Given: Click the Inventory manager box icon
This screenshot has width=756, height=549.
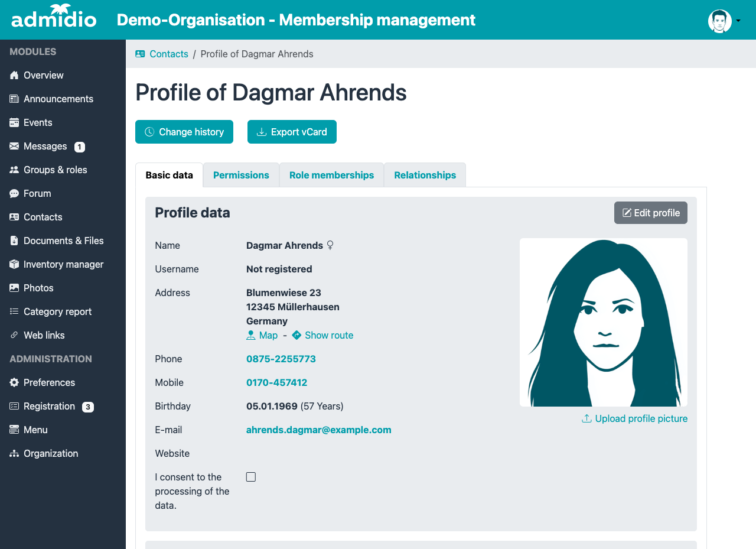Looking at the screenshot, I should 14,264.
